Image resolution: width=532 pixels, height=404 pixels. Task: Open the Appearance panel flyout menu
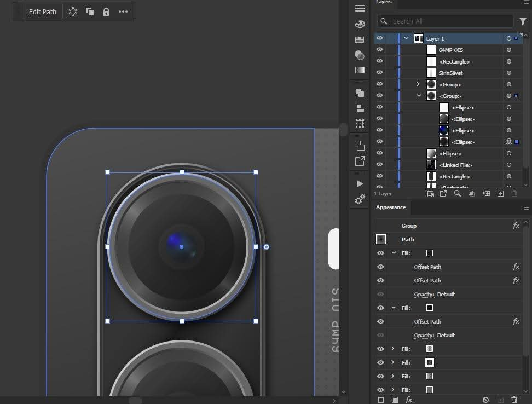point(526,207)
